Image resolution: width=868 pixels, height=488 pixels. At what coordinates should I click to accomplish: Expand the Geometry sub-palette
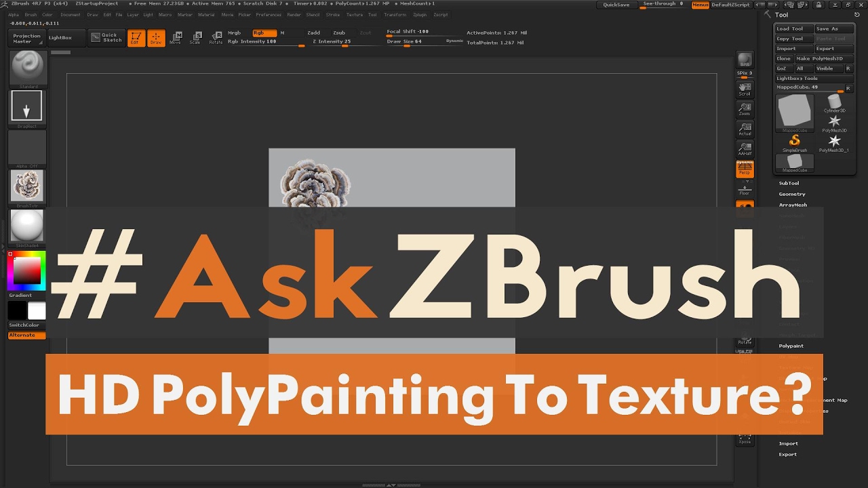click(792, 194)
